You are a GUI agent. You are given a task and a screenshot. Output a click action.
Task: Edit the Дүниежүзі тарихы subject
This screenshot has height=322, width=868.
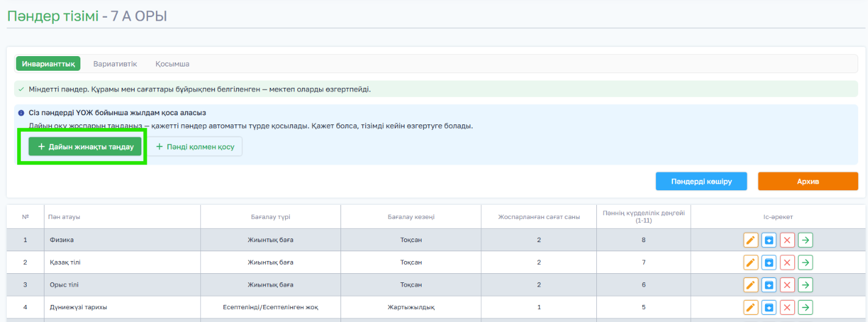tap(751, 307)
